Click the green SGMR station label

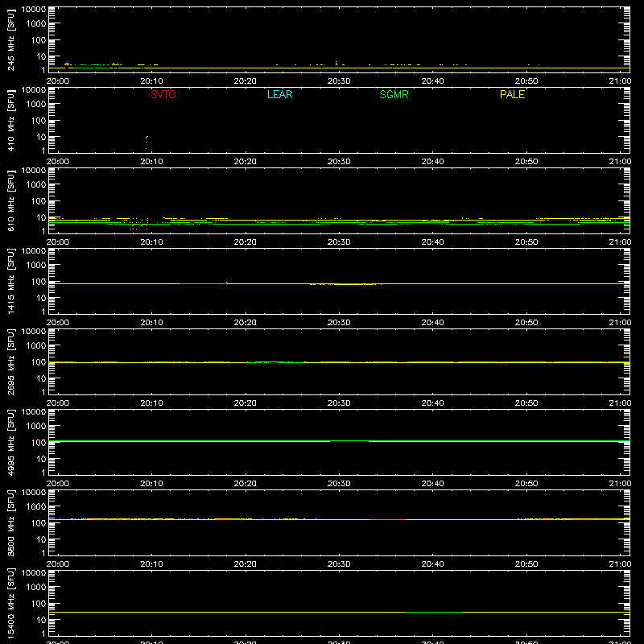[x=394, y=94]
